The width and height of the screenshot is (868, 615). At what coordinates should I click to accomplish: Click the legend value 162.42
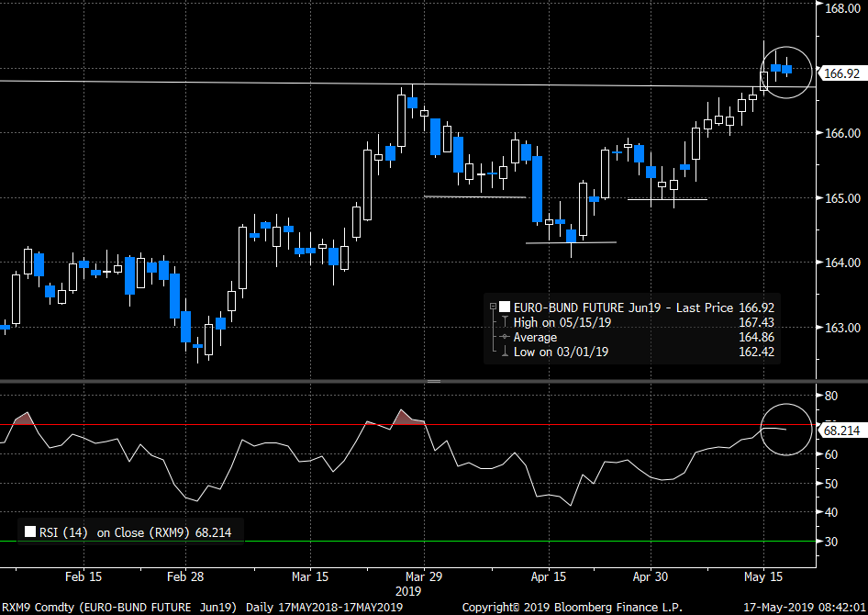pyautogui.click(x=756, y=352)
